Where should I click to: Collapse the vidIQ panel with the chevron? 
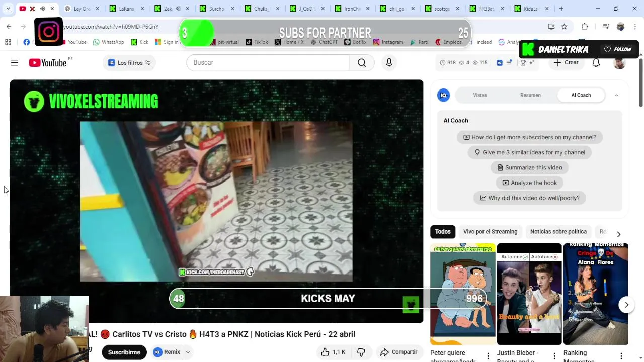[x=616, y=95]
